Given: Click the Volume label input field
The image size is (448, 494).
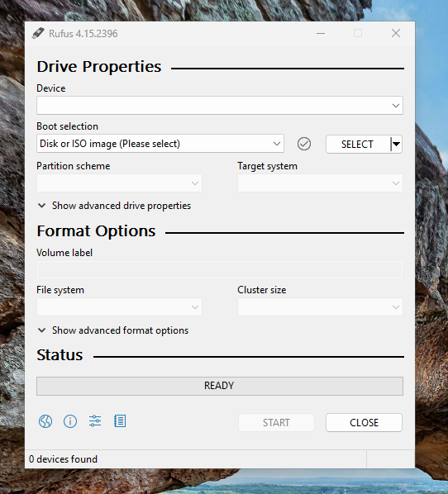Looking at the screenshot, I should click(220, 269).
